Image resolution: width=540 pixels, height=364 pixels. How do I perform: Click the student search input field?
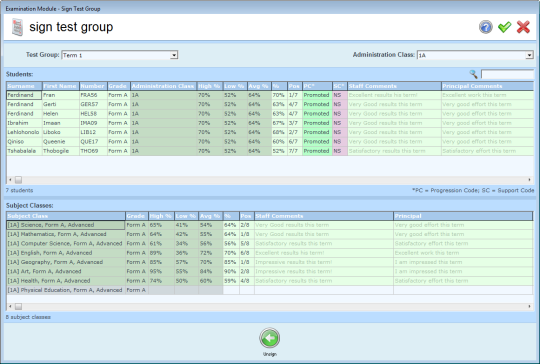[507, 74]
